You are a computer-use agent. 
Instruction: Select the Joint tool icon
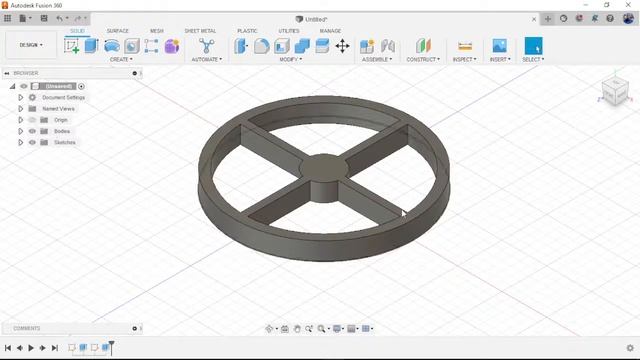[x=387, y=46]
